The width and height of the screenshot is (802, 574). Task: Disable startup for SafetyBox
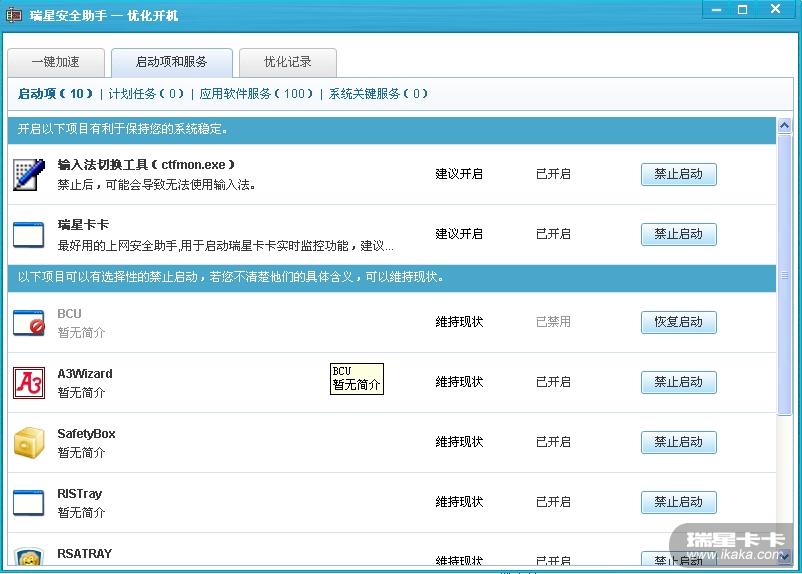678,442
